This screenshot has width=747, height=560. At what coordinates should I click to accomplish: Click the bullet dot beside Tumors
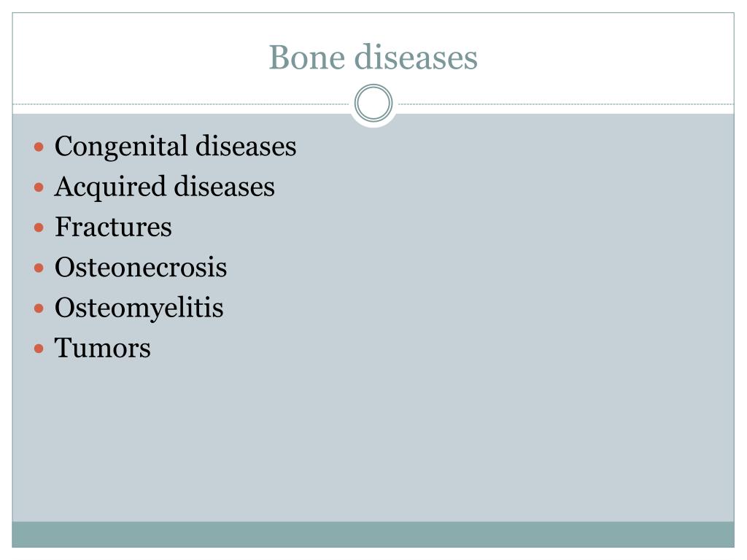click(39, 349)
